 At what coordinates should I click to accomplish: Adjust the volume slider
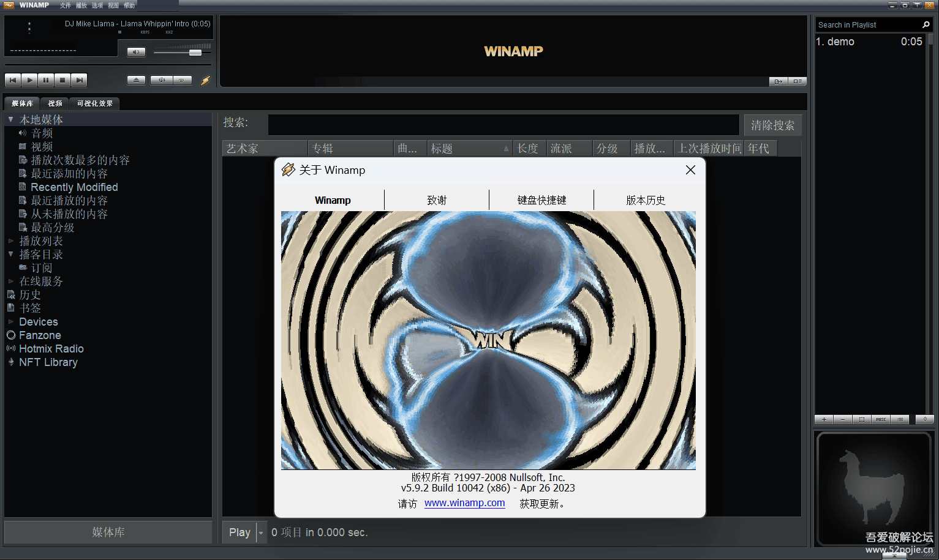[x=183, y=53]
